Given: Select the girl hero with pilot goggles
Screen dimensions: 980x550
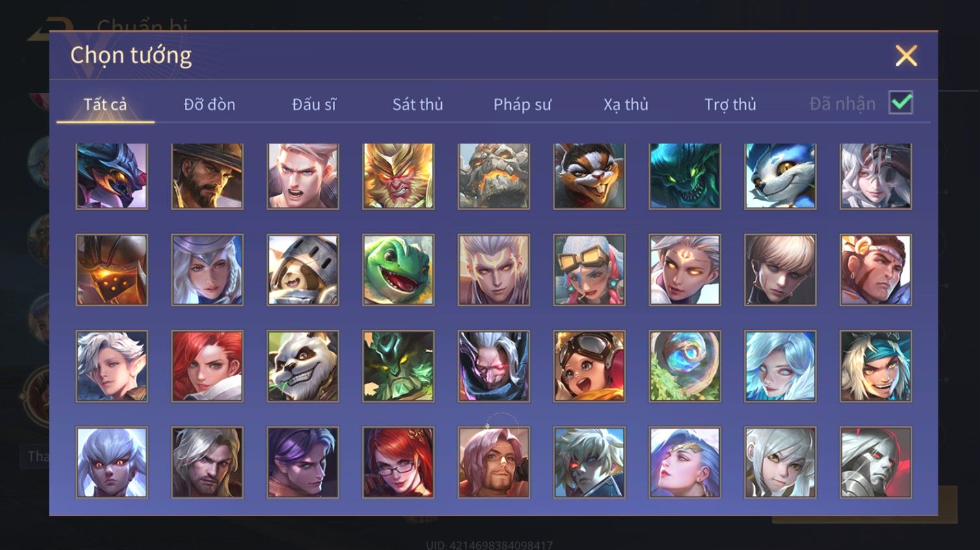Looking at the screenshot, I should (x=590, y=366).
